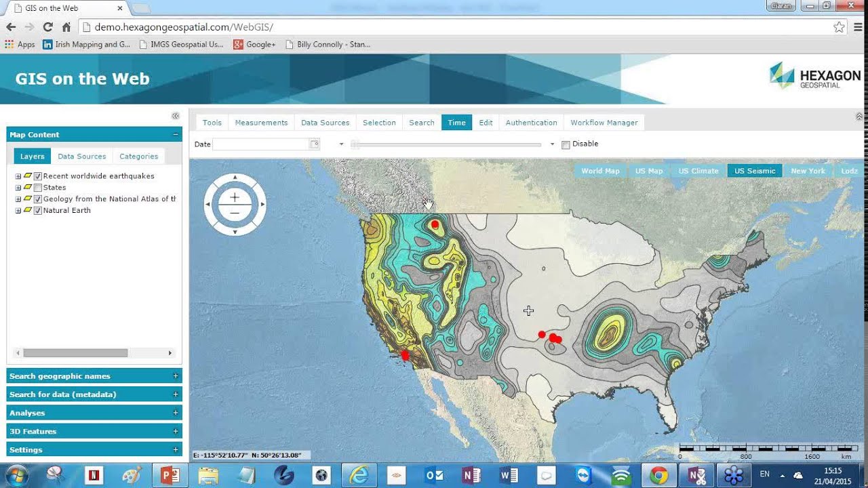Zoom out with the minus button
This screenshot has width=868, height=488.
point(235,213)
